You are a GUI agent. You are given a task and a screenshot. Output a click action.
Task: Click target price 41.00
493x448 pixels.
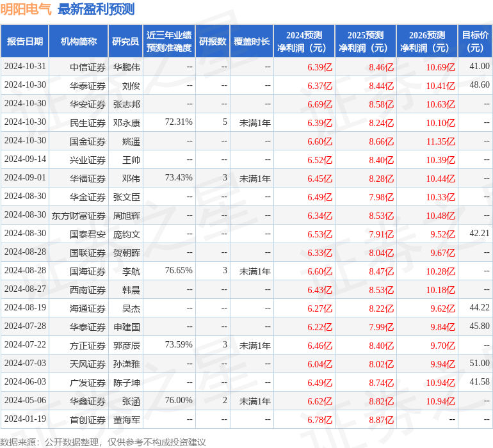(480, 67)
